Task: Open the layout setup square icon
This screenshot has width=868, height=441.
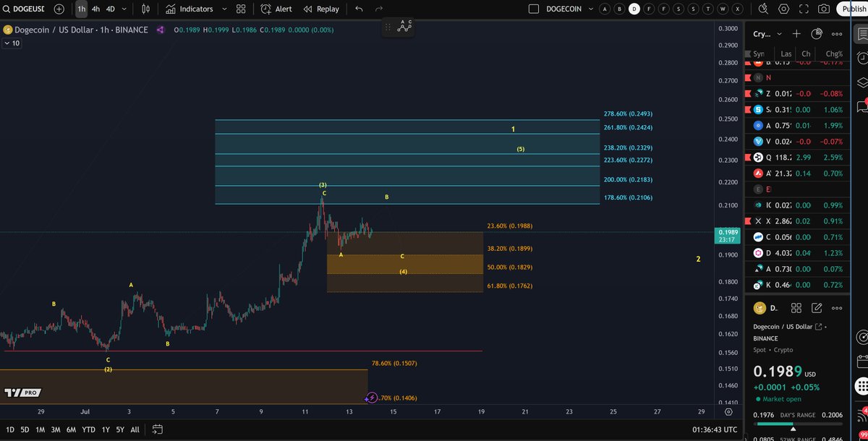Action: coord(534,9)
